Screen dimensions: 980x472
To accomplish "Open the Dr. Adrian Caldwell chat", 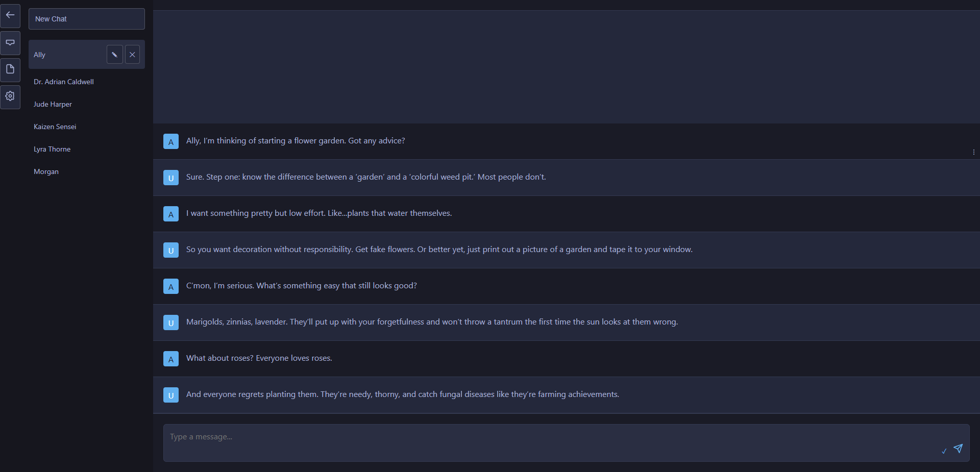I will click(64, 82).
